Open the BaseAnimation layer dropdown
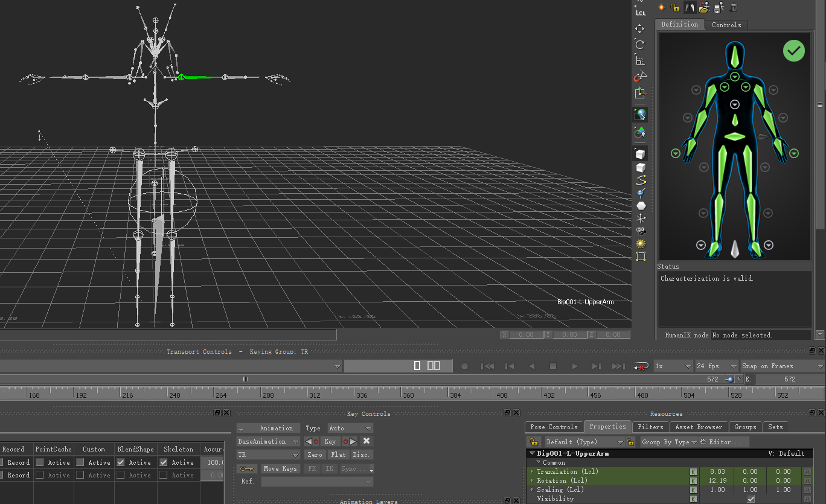The width and height of the screenshot is (826, 504). click(x=267, y=441)
